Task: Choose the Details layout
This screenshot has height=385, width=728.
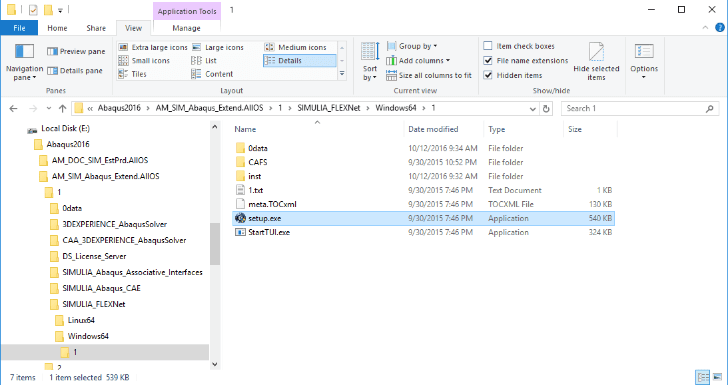Action: pyautogui.click(x=299, y=60)
